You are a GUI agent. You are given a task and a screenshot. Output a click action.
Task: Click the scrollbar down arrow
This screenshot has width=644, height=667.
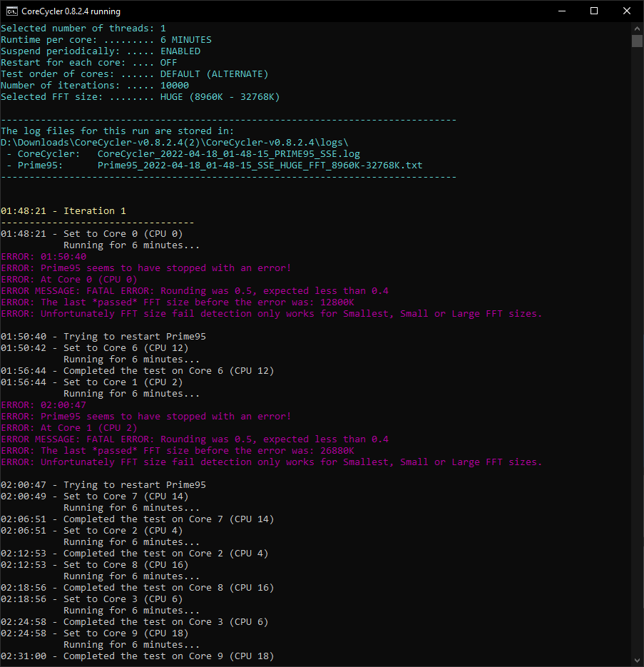[x=638, y=660]
